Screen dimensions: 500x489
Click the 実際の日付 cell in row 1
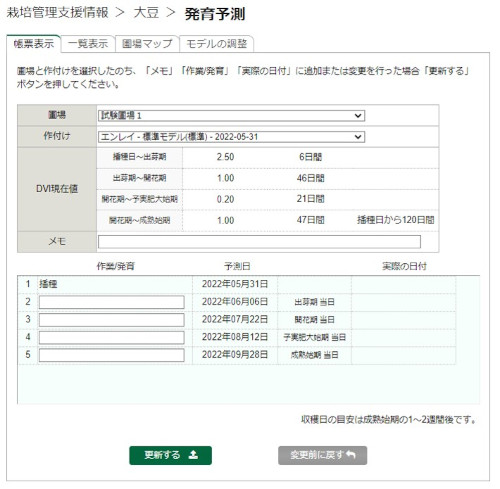coord(403,284)
